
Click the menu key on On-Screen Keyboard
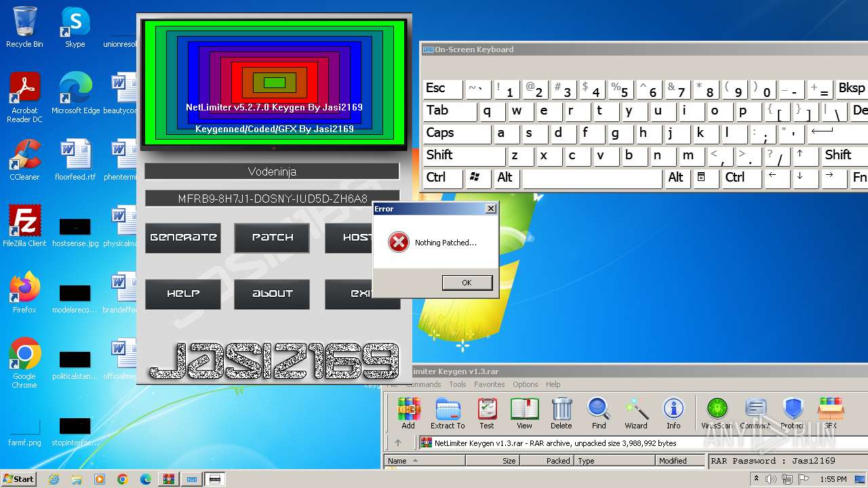click(706, 178)
